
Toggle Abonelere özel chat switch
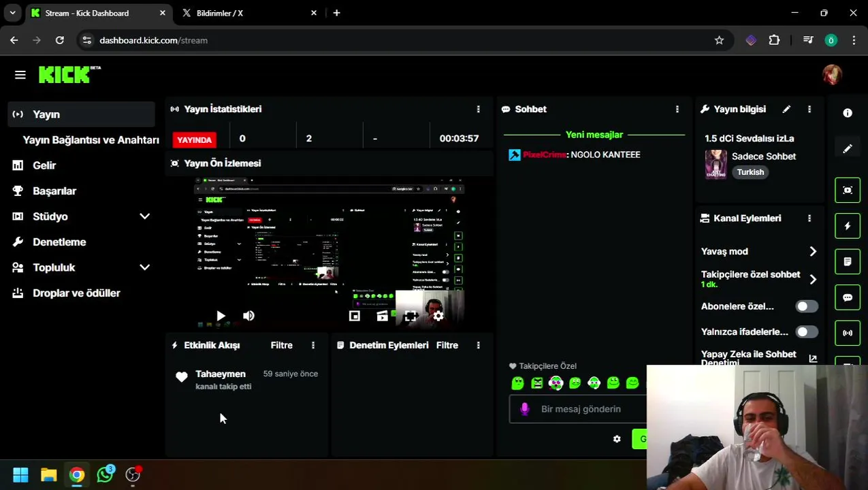807,306
